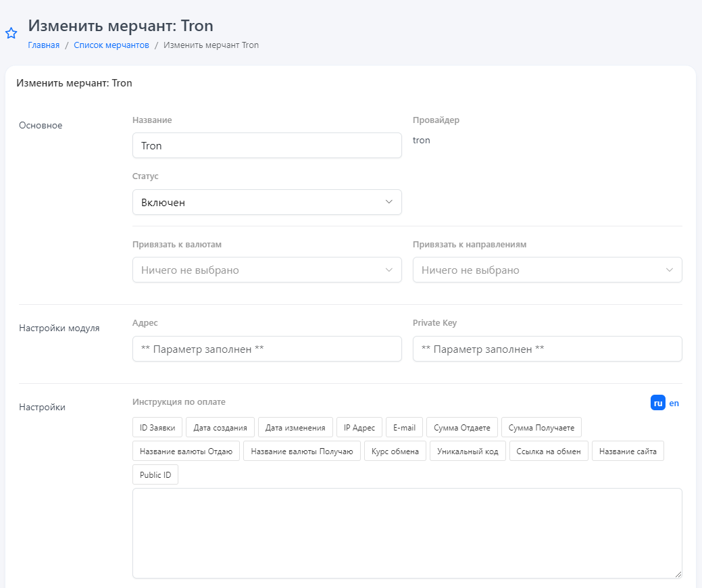Image resolution: width=702 pixels, height=588 pixels.
Task: Insert the ID Заявки tag
Action: [x=157, y=428]
